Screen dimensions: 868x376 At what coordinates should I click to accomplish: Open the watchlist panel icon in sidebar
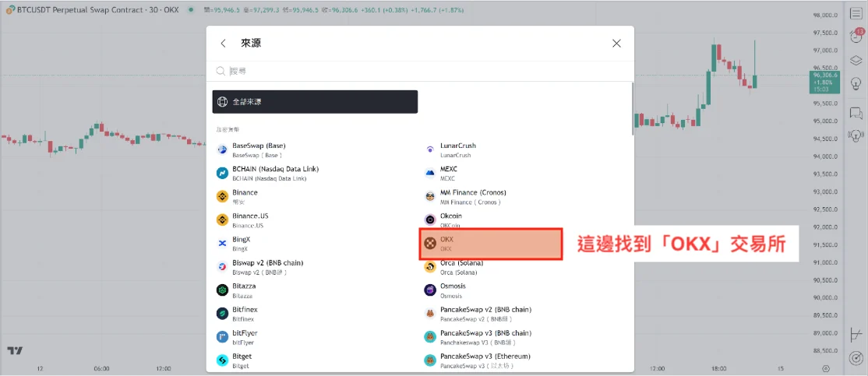click(x=856, y=14)
